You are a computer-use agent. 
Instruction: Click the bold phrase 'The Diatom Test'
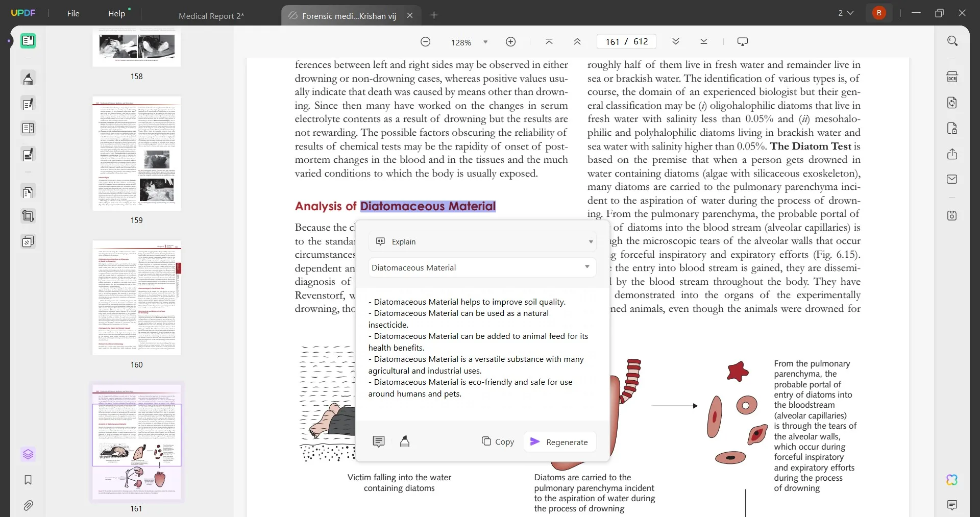pyautogui.click(x=811, y=146)
